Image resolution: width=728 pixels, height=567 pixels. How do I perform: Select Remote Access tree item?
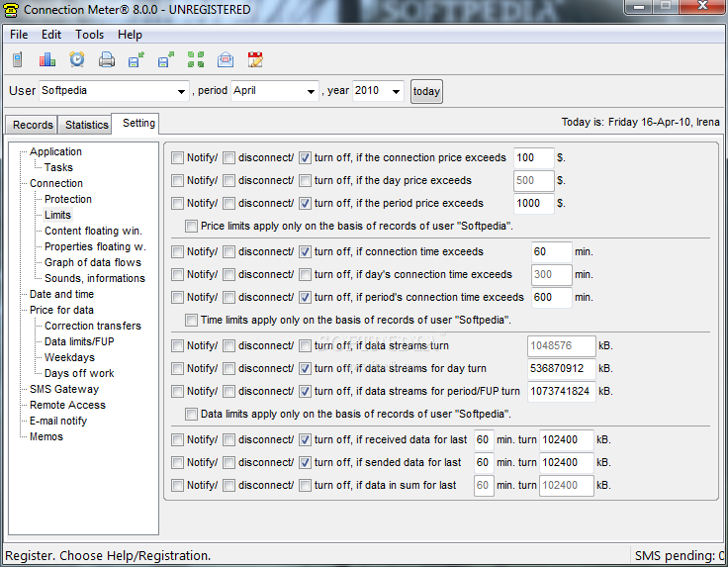click(x=68, y=405)
